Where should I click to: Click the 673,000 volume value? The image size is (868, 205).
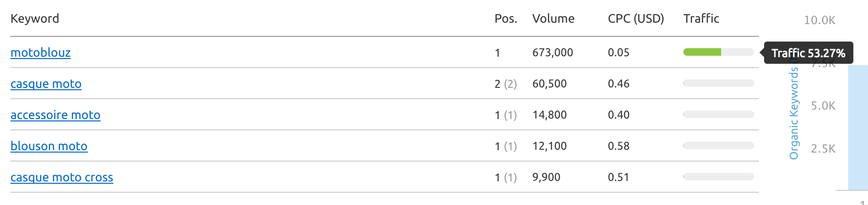point(553,52)
